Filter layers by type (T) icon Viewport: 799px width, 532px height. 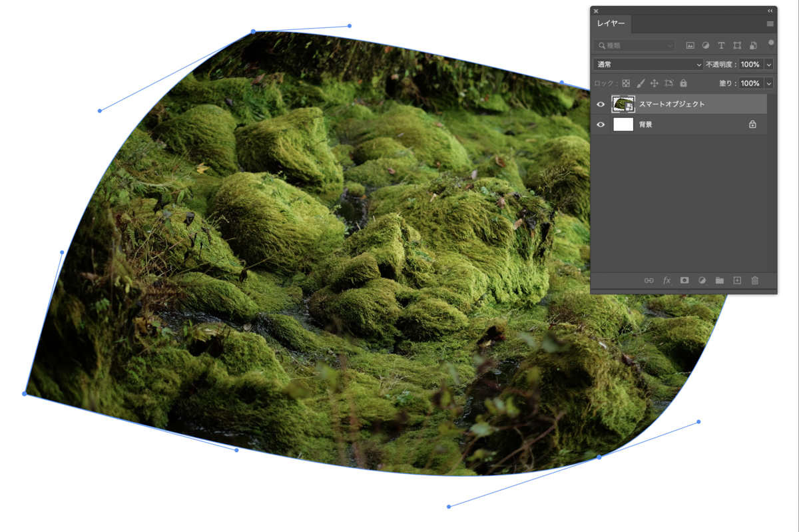[x=721, y=45]
